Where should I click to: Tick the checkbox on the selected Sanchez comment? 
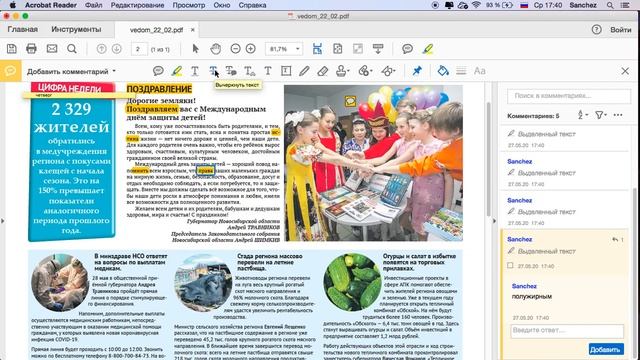point(510,265)
